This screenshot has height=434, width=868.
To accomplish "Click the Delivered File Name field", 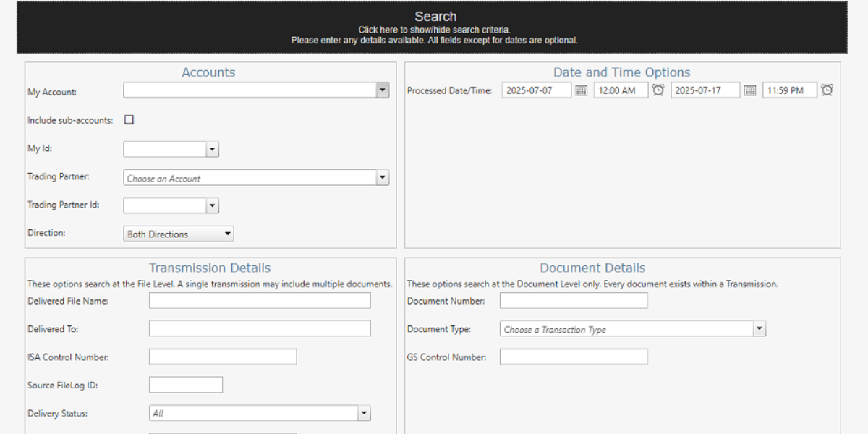I will (259, 300).
